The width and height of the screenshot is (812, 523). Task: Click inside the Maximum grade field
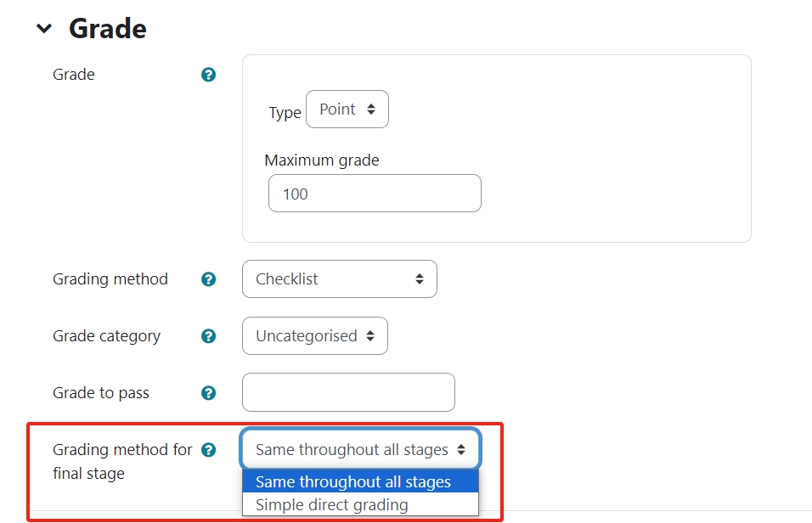(375, 193)
